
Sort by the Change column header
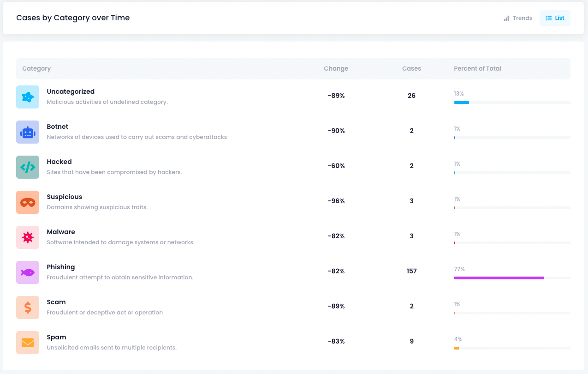336,68
